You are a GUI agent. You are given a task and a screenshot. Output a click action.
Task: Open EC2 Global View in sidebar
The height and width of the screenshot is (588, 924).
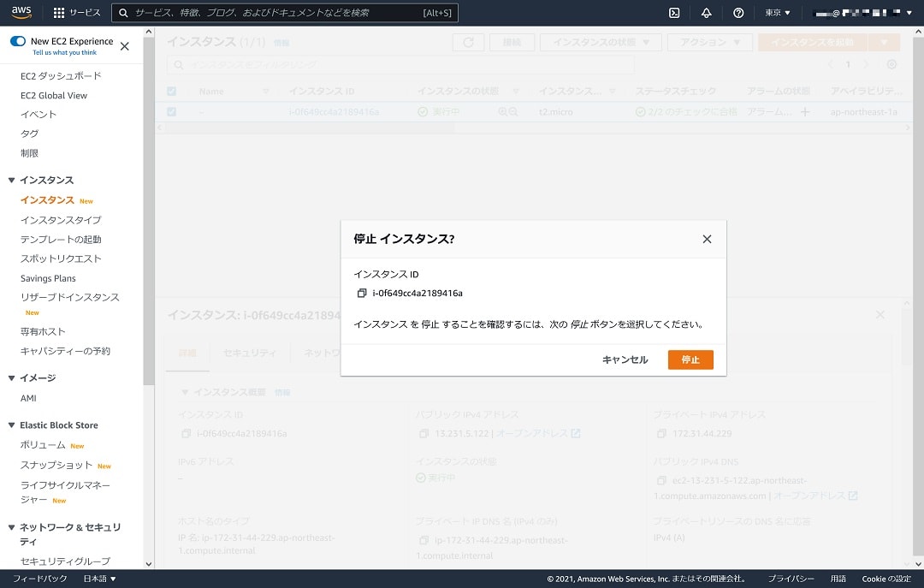click(54, 96)
